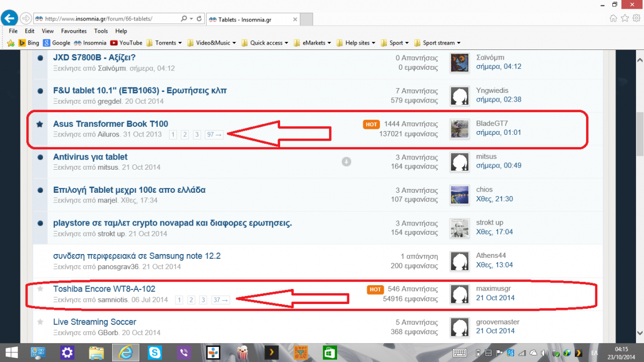Click the address bar search magnifier

184,18
